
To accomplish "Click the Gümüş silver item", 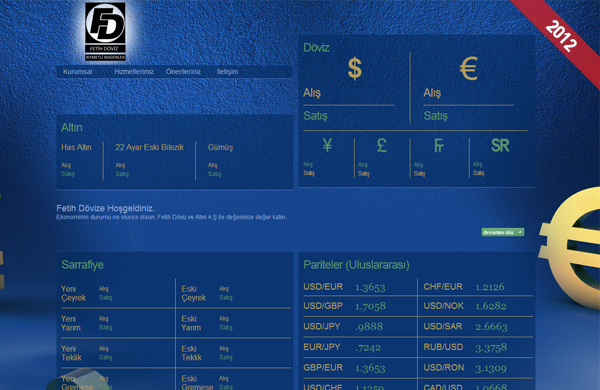I will (220, 147).
